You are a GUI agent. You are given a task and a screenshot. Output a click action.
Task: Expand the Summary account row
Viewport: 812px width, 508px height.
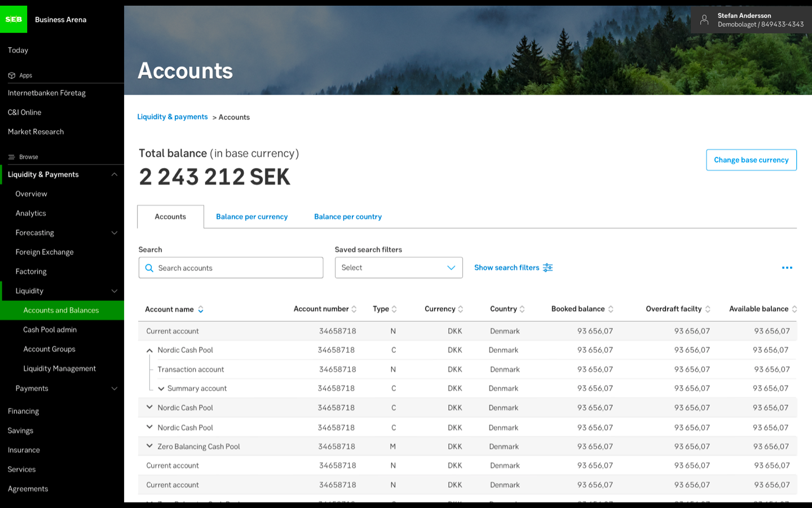tap(161, 388)
